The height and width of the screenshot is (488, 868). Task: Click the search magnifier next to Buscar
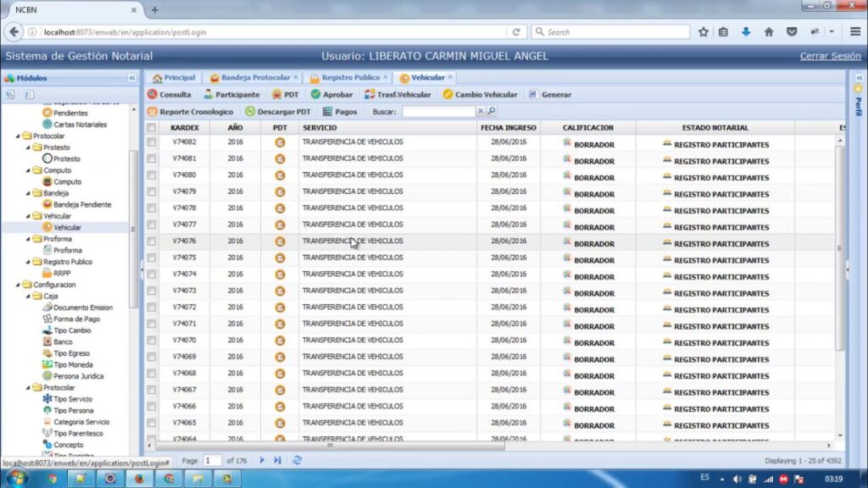[x=492, y=111]
